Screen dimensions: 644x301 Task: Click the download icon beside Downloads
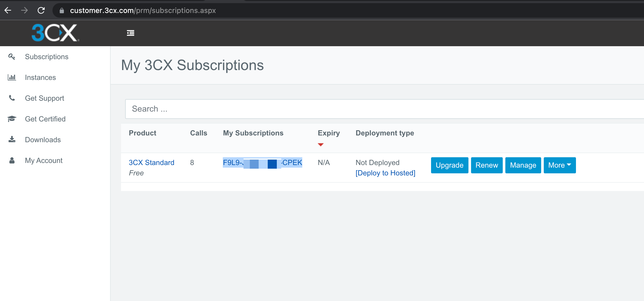click(x=12, y=139)
